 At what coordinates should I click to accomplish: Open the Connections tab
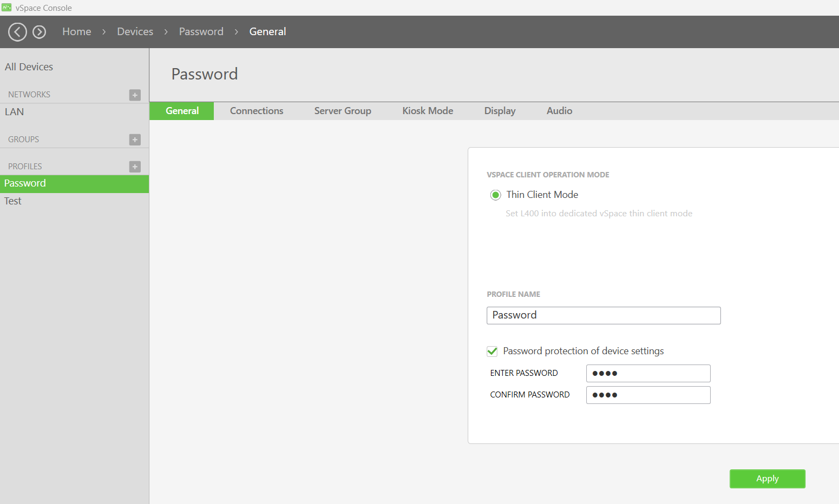[x=257, y=111]
